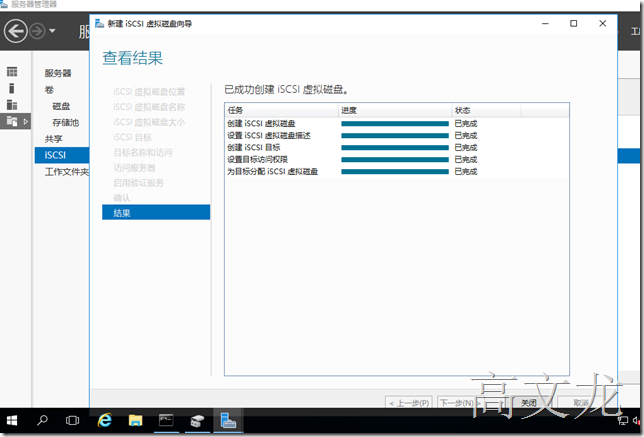Maximize the iSCSI wizard window
The width and height of the screenshot is (644, 437).
tap(574, 24)
